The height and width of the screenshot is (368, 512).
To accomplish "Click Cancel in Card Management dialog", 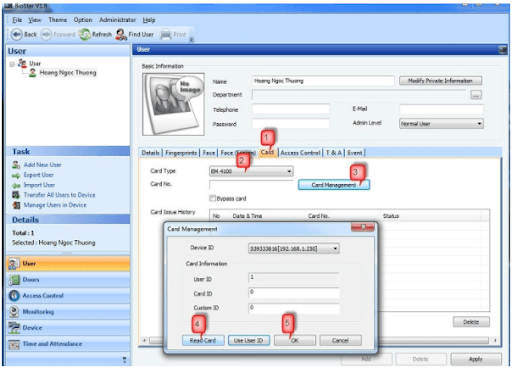I will point(340,340).
